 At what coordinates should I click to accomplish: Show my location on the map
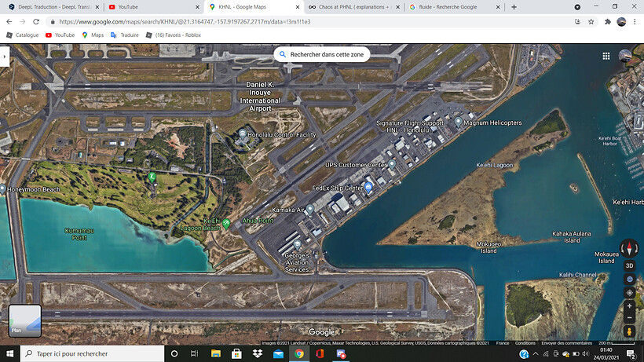click(629, 293)
